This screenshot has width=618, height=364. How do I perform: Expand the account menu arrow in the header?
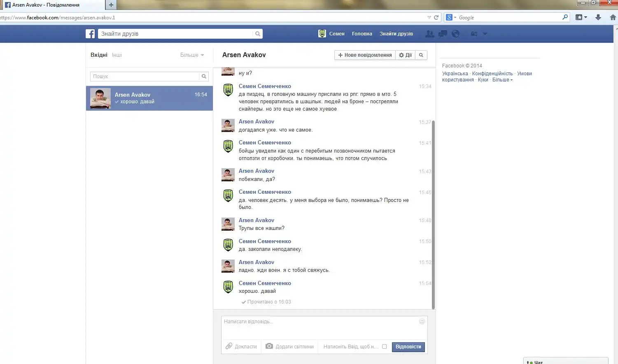coord(485,34)
